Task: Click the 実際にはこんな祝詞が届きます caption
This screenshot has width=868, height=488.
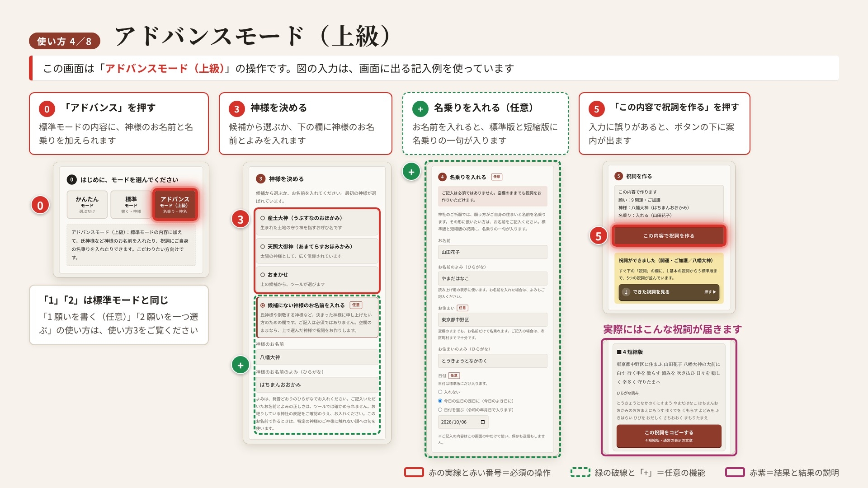Action: 672,329
